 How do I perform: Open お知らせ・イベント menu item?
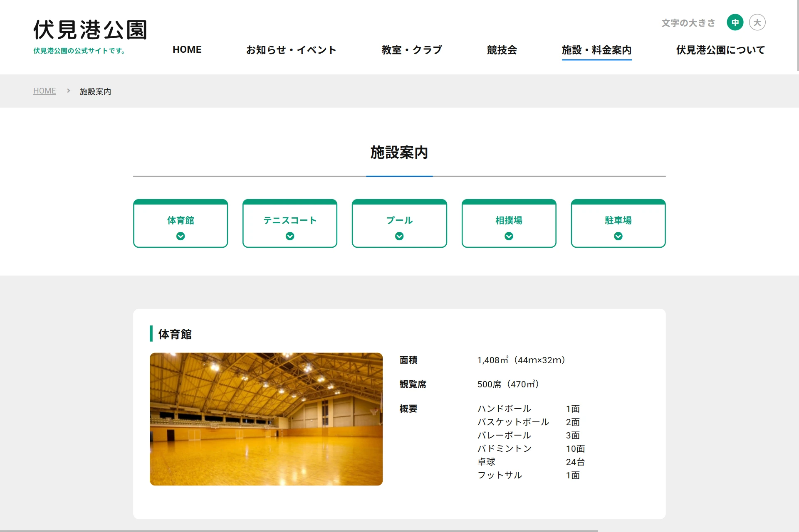tap(291, 50)
